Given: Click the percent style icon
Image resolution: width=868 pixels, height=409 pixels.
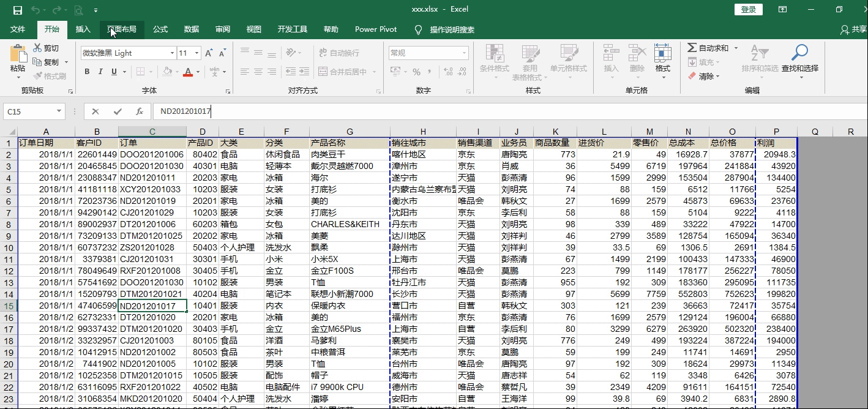Looking at the screenshot, I should [416, 72].
